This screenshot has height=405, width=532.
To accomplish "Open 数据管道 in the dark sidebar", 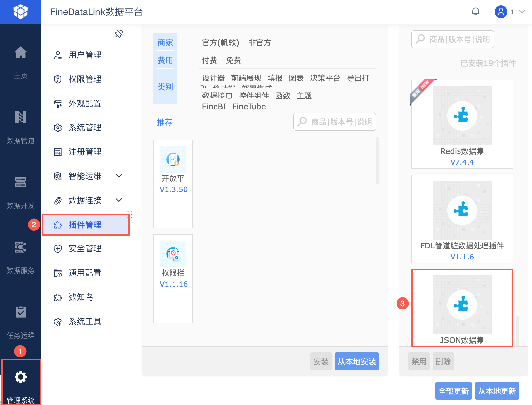I will 20,127.
